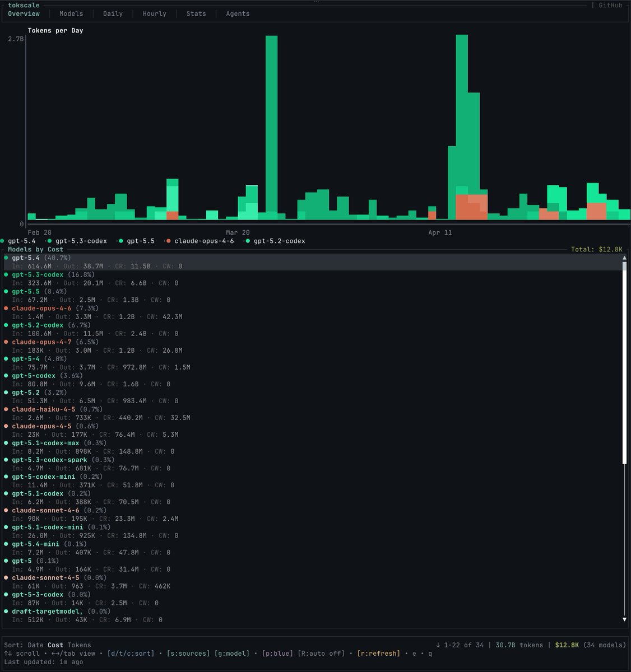Open the Models tab
Image resolution: width=631 pixels, height=672 pixels.
coord(71,13)
